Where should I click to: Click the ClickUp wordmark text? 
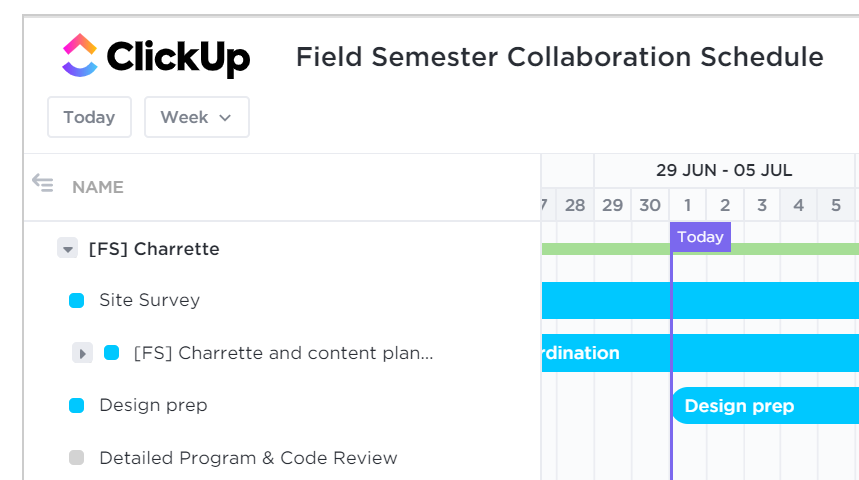(x=178, y=57)
